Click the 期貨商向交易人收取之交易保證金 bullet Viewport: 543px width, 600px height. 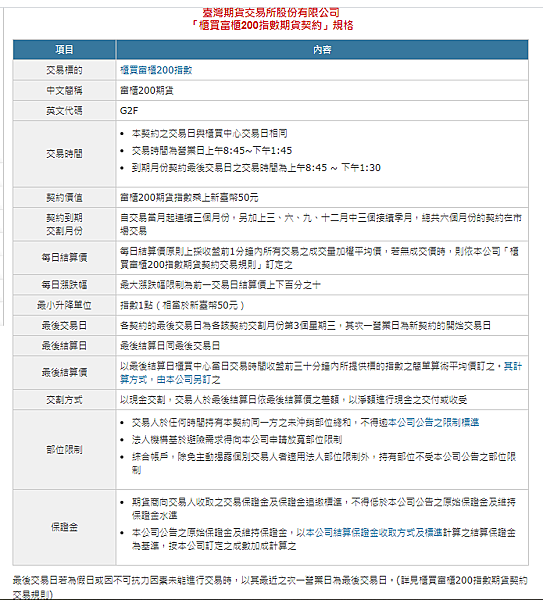[x=324, y=508]
